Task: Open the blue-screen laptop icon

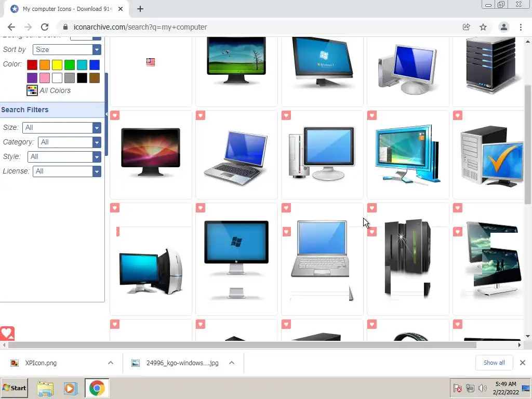Action: tap(236, 158)
